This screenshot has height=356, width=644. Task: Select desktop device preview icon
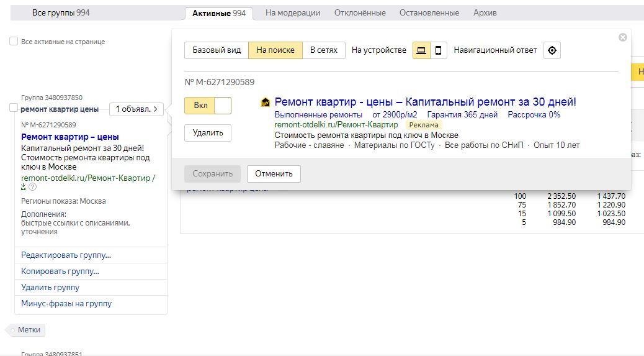click(x=421, y=50)
